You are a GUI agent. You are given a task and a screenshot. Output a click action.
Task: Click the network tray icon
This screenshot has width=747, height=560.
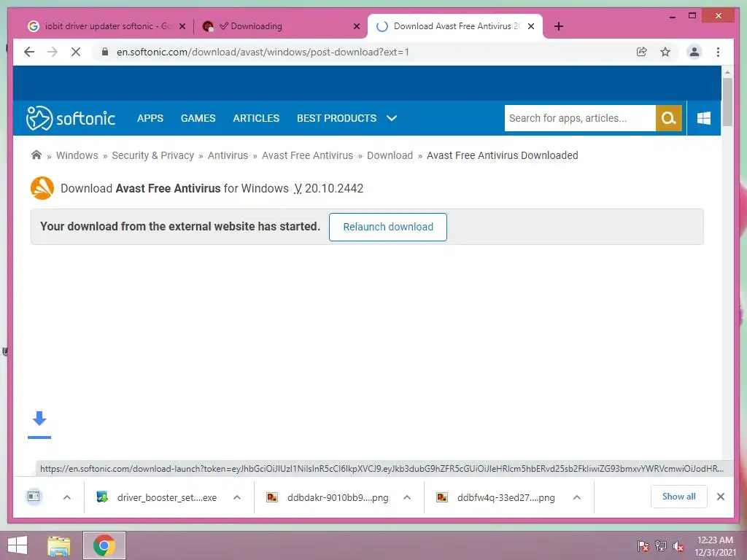(x=661, y=545)
